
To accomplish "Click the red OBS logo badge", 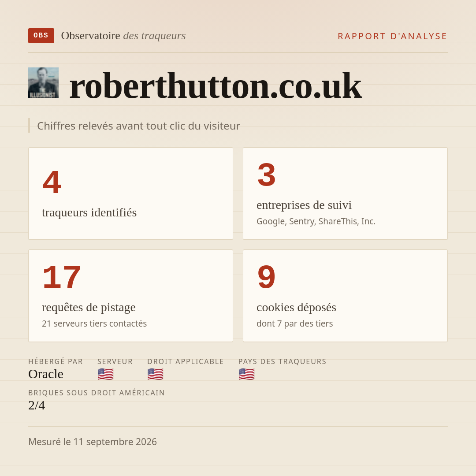I will (x=41, y=36).
